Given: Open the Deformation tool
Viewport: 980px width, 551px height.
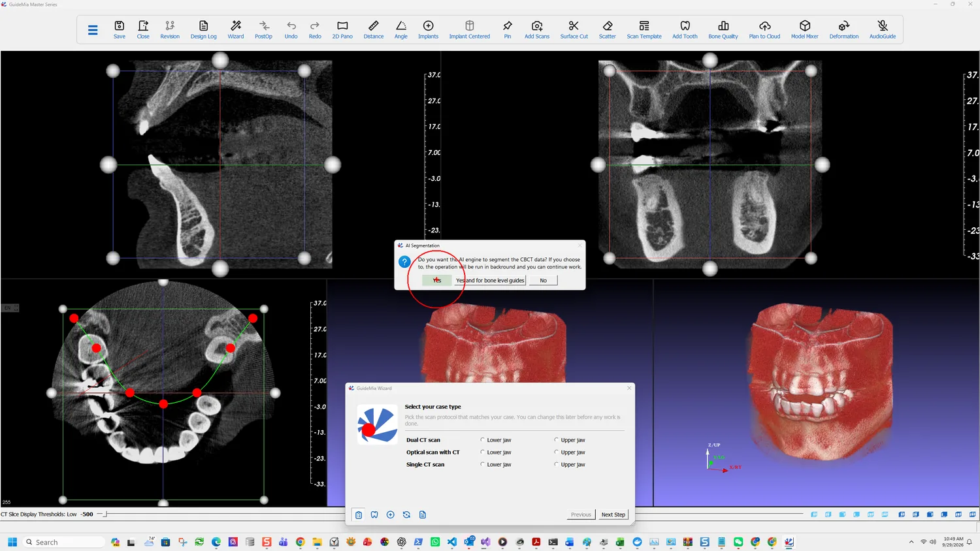Looking at the screenshot, I should point(844,30).
